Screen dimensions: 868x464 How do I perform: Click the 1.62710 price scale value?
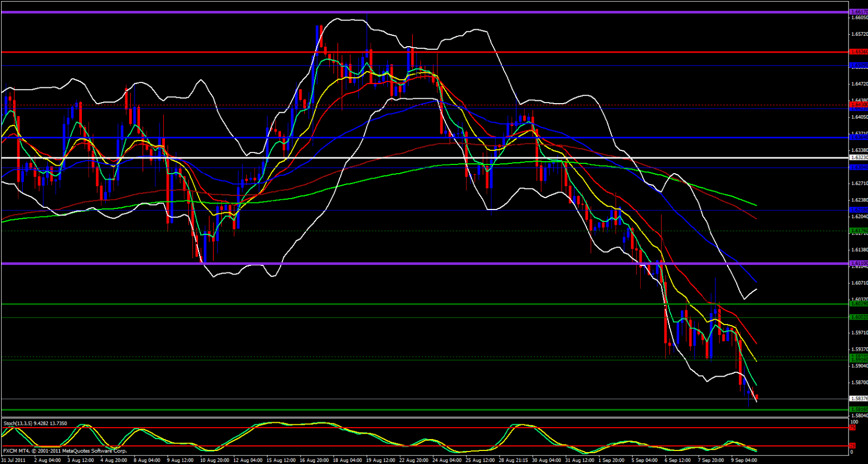[859, 183]
